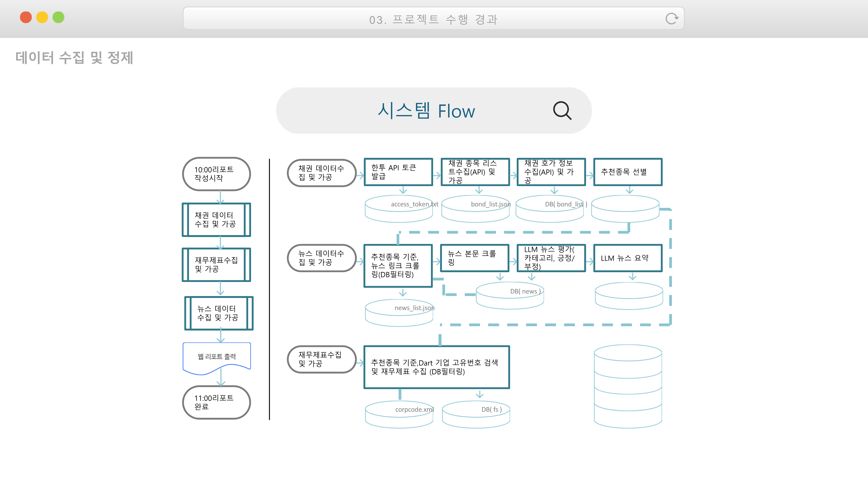Click the magnifying glass search icon

(562, 110)
